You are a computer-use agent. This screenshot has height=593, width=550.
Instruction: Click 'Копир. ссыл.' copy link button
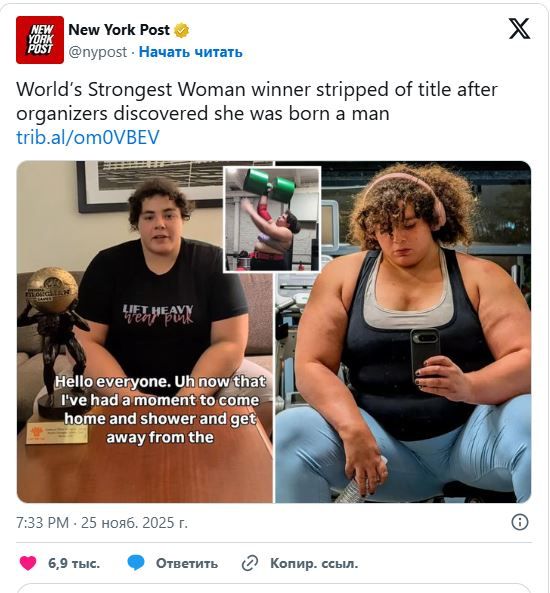tap(314, 564)
